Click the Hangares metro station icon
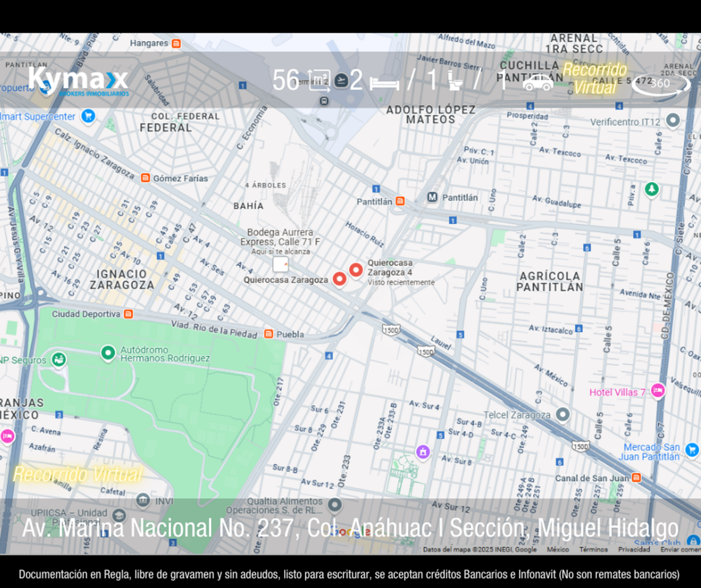 pos(176,43)
